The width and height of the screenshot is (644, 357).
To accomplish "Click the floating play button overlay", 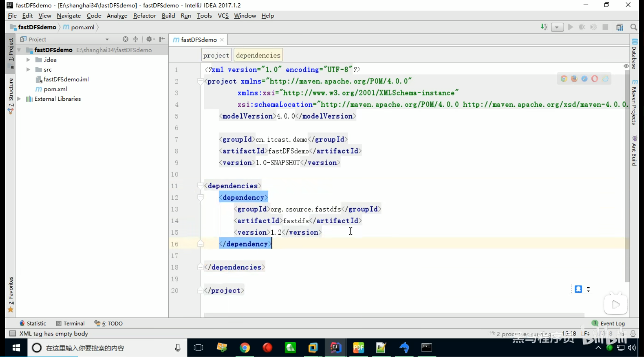I will (615, 304).
